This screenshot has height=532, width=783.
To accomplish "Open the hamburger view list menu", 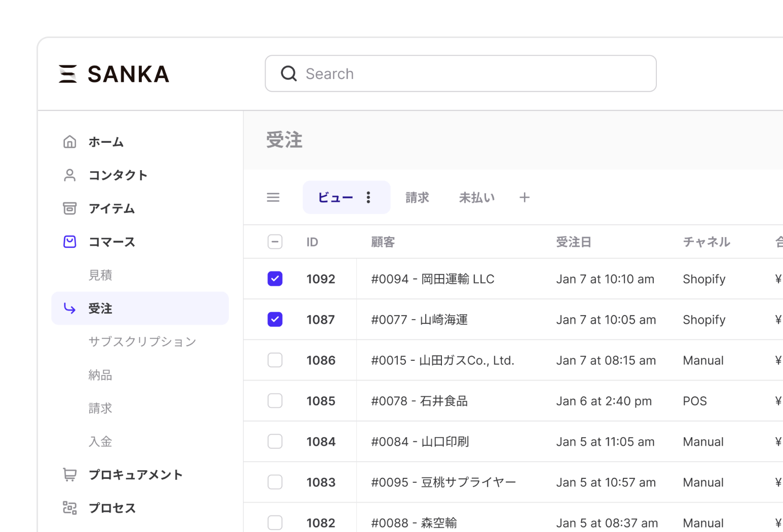I will coord(273,198).
